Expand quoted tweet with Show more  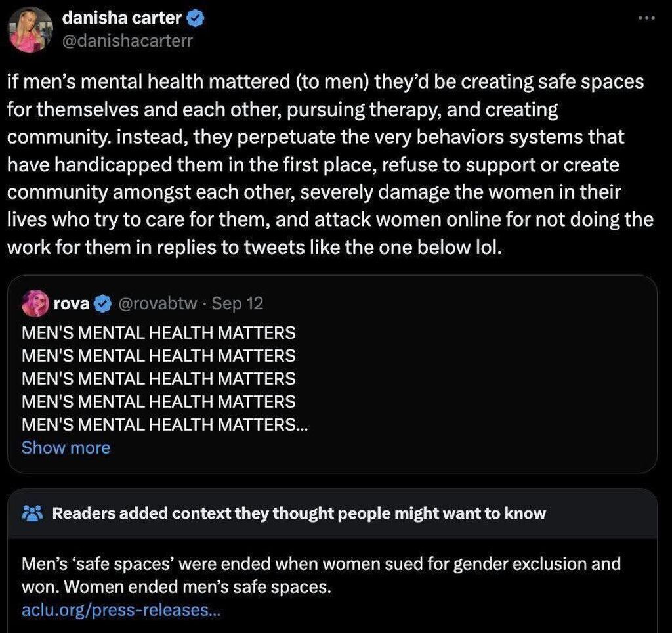[66, 447]
